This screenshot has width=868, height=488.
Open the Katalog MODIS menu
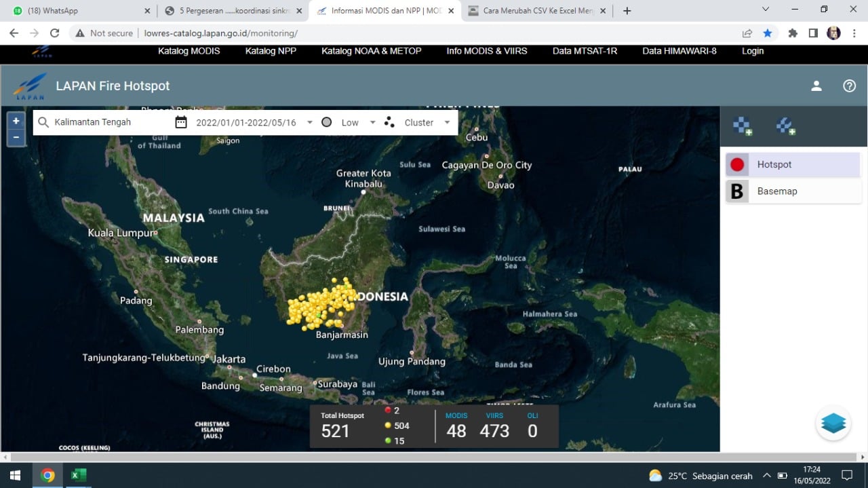[x=189, y=51]
